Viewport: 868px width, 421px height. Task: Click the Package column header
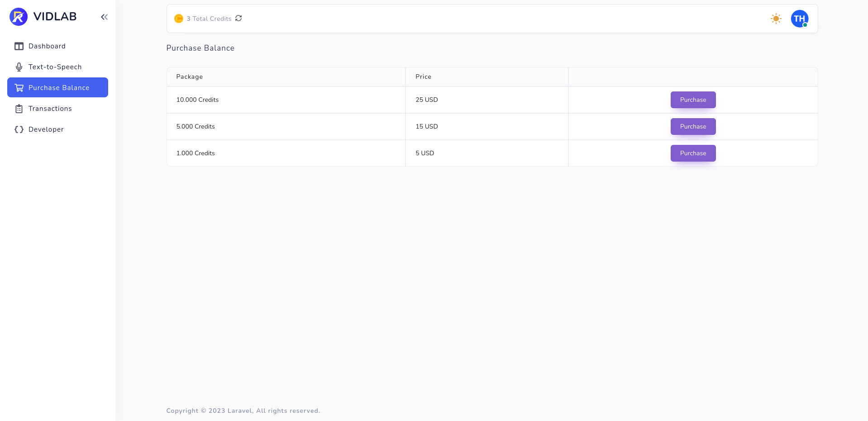tap(286, 77)
